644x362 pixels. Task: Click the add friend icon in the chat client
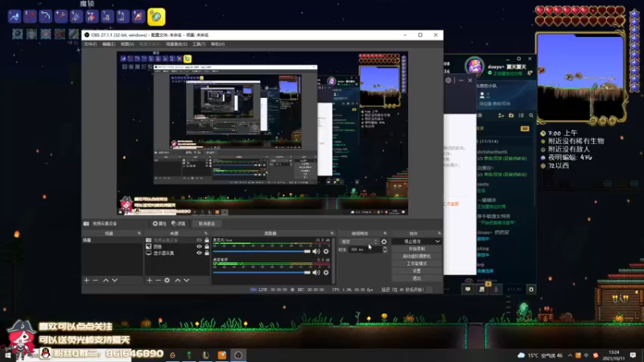coord(501,116)
